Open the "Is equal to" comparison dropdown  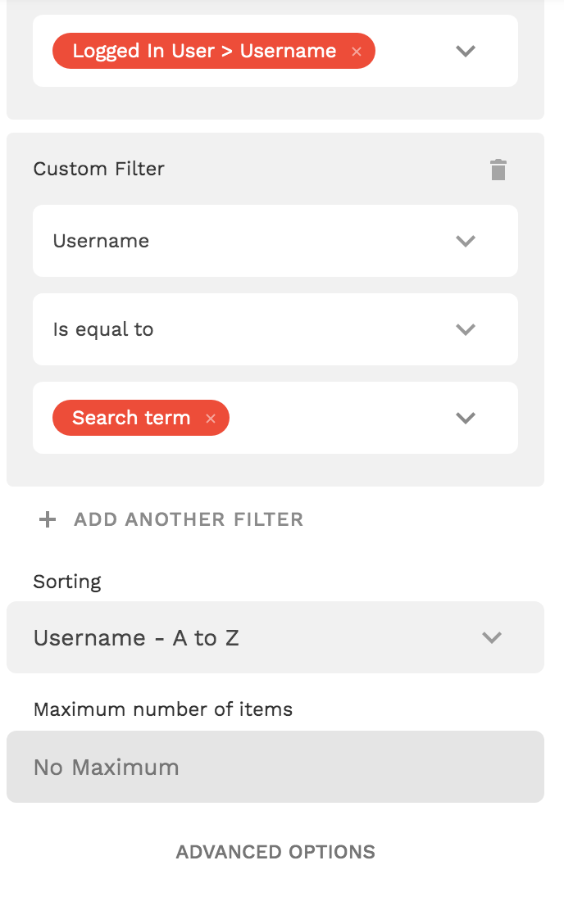(x=246, y=329)
